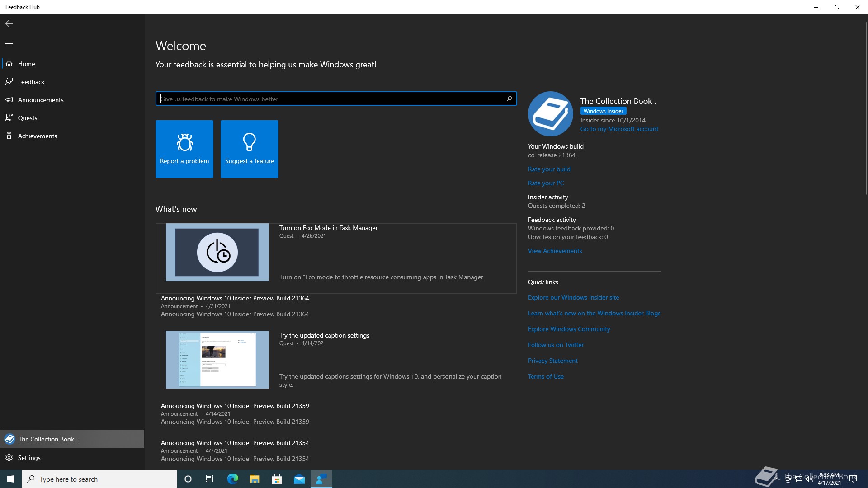Screen dimensions: 868x488
Task: Open Go to my Microsoft account link
Action: (x=619, y=129)
